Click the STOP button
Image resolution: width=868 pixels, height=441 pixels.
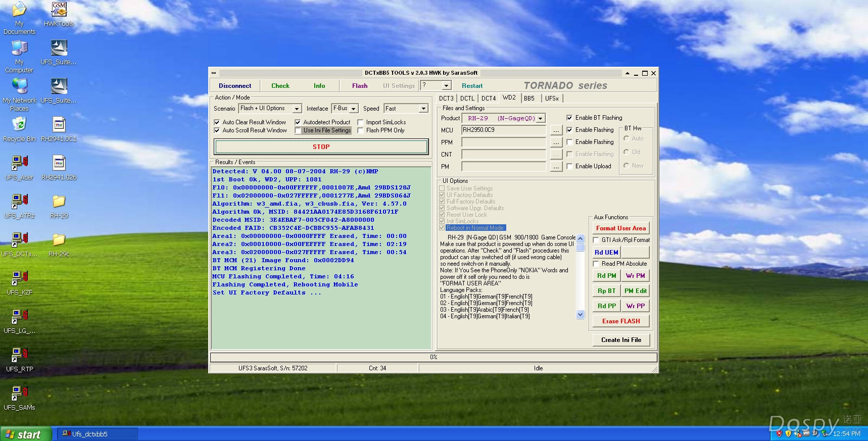click(x=321, y=147)
